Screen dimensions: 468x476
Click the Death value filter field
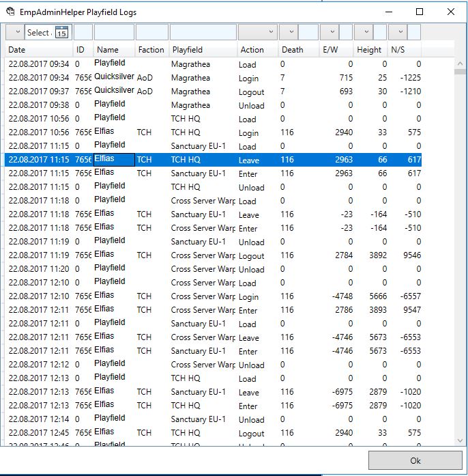click(x=308, y=32)
